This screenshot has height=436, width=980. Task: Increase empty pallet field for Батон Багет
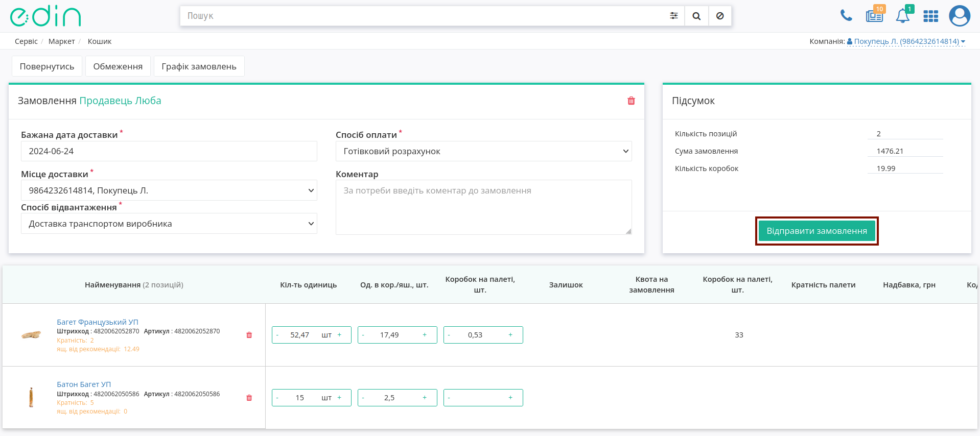coord(510,398)
